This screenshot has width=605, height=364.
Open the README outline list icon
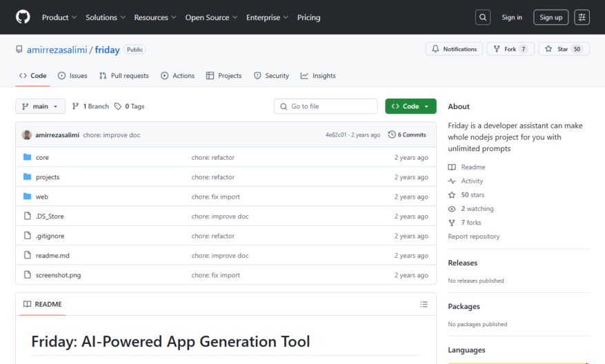pos(424,304)
